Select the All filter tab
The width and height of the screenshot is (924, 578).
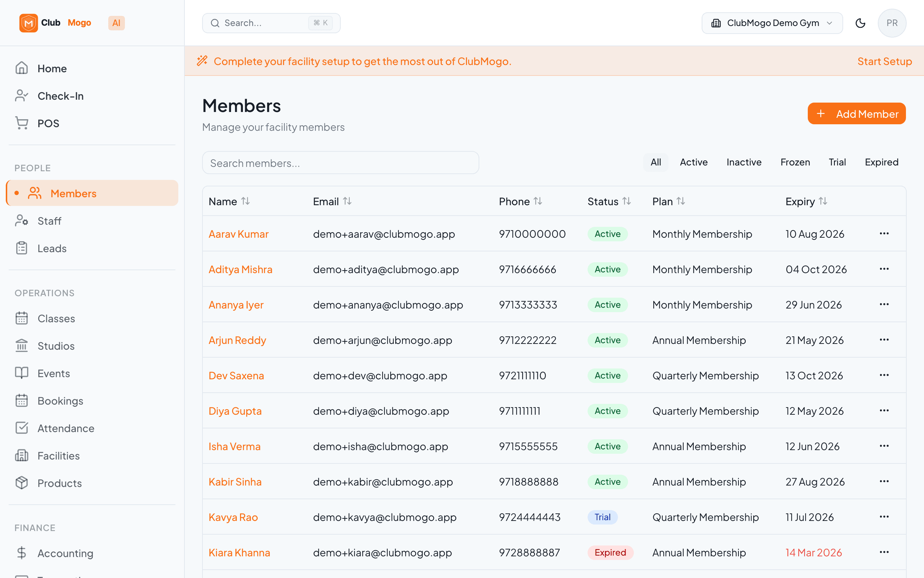[655, 162]
